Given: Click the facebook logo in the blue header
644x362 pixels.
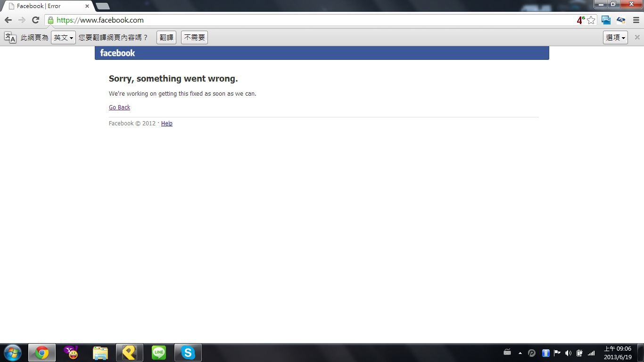Looking at the screenshot, I should click(x=117, y=53).
